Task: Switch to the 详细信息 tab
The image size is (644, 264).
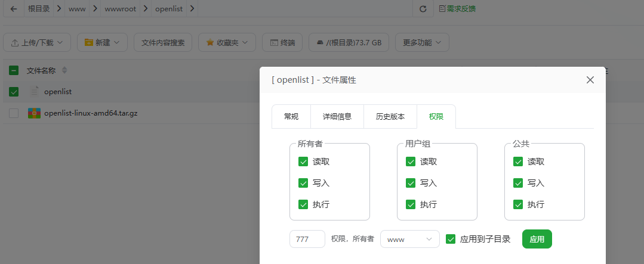Action: pos(337,116)
